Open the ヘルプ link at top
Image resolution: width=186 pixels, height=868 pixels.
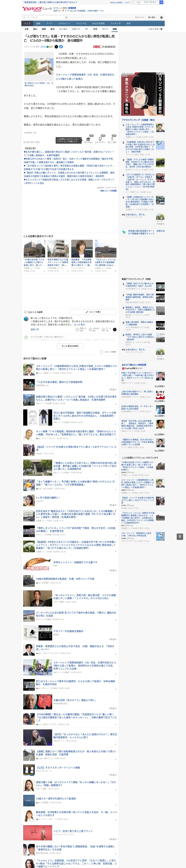[x=127, y=2]
